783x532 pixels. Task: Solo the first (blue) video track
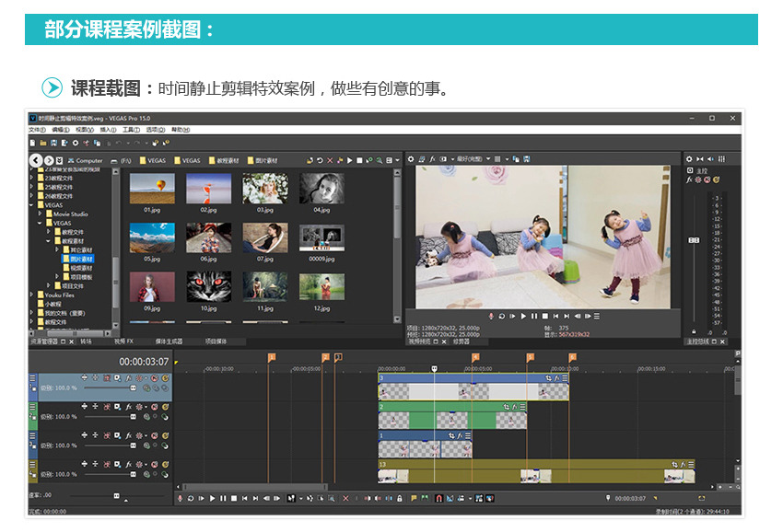click(x=165, y=378)
